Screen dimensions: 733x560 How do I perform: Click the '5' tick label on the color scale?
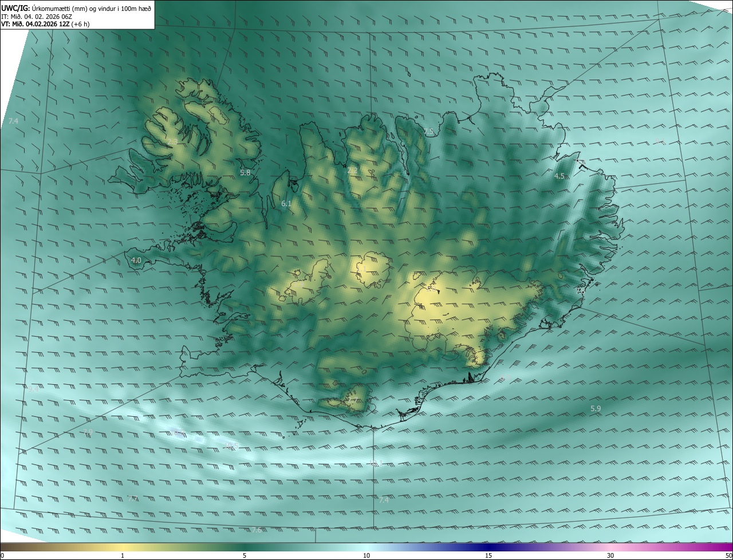[245, 555]
